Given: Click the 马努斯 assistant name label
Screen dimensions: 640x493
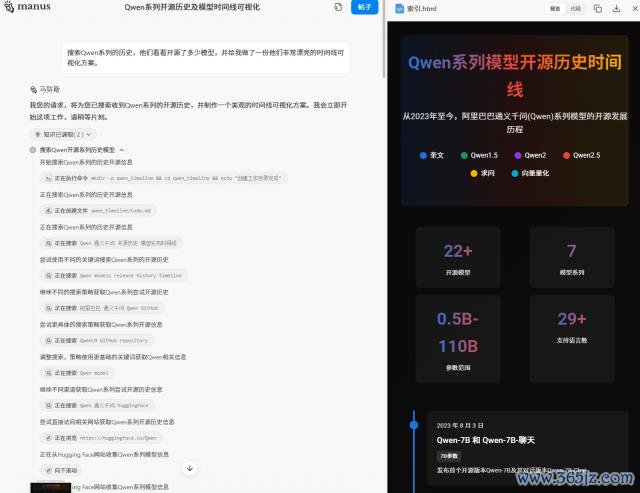Looking at the screenshot, I should [49, 89].
